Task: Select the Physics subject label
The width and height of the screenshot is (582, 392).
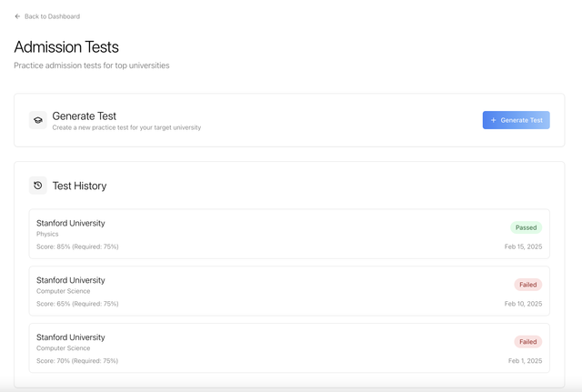Action: [x=47, y=234]
